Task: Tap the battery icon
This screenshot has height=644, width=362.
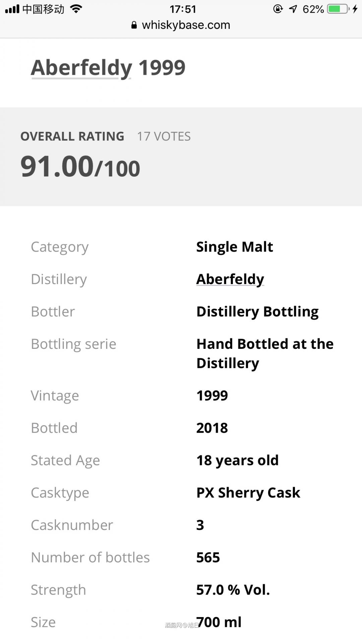Action: click(x=339, y=9)
